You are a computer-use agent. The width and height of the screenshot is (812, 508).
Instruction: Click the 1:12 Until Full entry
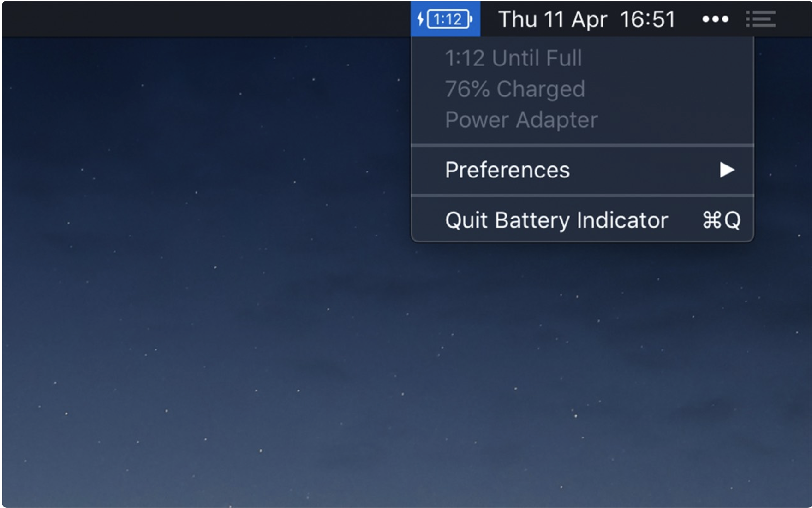click(513, 58)
